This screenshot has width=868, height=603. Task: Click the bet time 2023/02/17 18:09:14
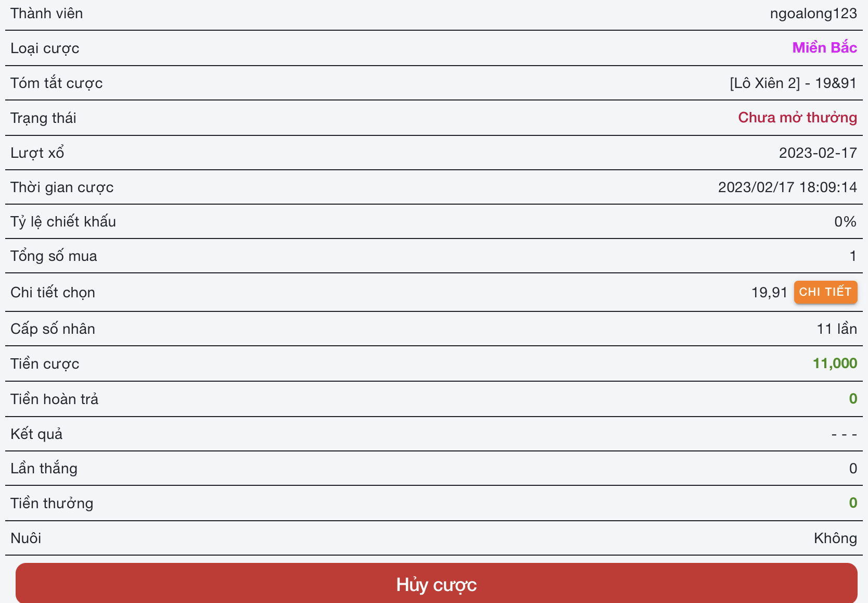(x=787, y=187)
